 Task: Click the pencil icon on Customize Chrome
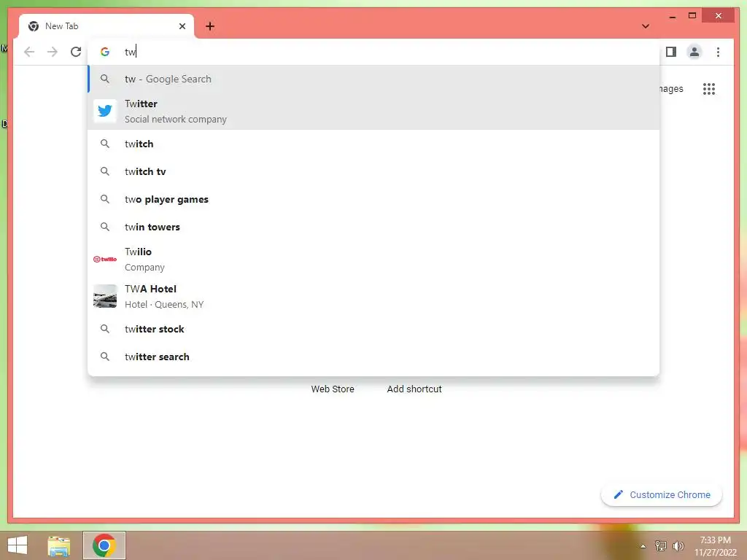618,495
